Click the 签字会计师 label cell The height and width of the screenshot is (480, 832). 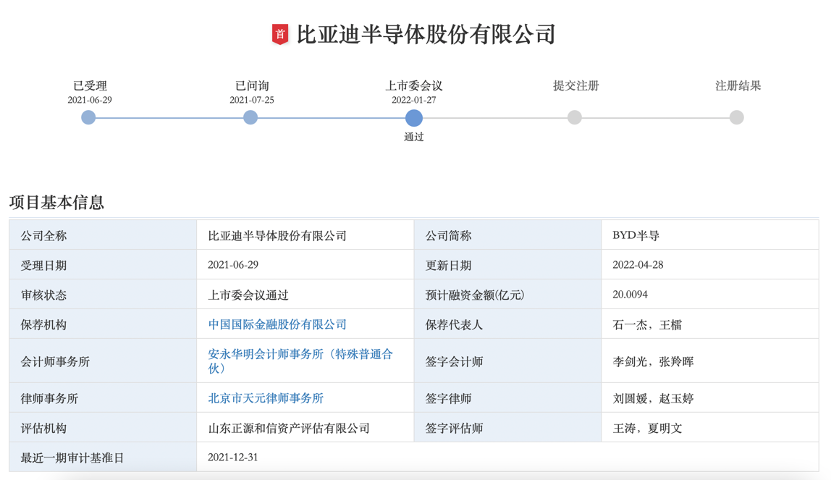pos(508,361)
